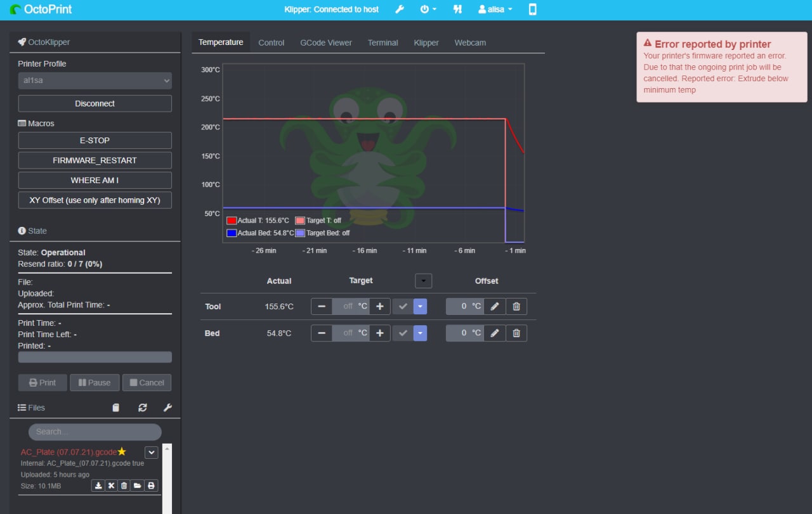Download the AC_Plate gcode file

click(98, 485)
